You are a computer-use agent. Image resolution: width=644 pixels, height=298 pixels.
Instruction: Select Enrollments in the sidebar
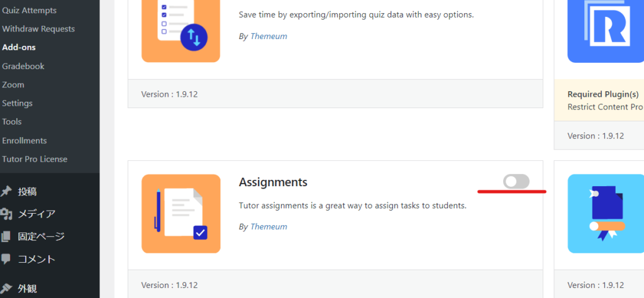(25, 140)
